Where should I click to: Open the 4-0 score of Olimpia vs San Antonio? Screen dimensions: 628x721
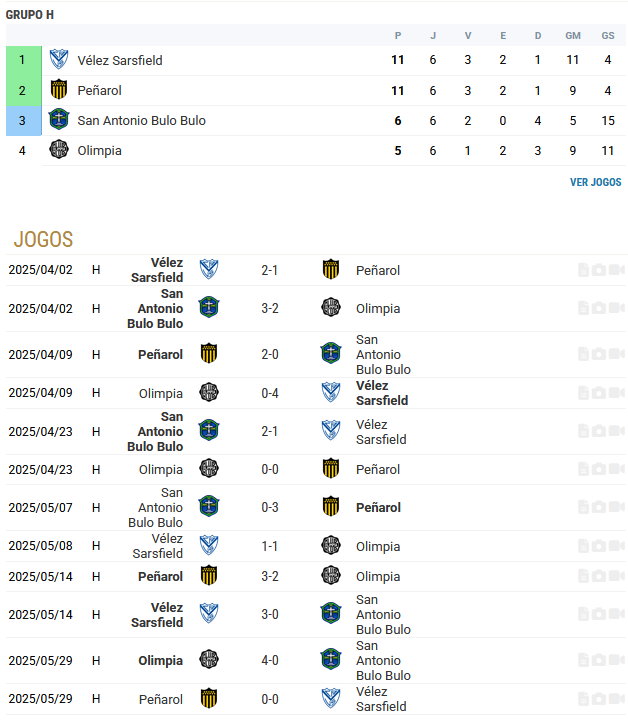pyautogui.click(x=269, y=660)
